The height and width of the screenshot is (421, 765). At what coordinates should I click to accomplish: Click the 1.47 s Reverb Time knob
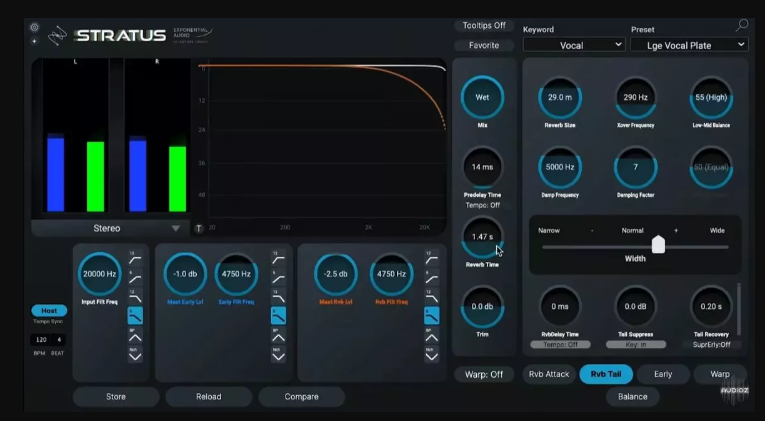483,237
